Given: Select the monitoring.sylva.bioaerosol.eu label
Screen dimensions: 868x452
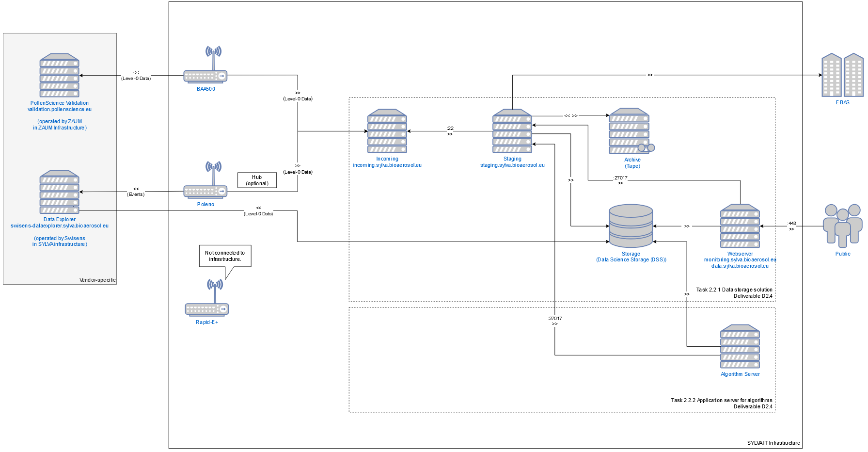Looking at the screenshot, I should coord(740,260).
